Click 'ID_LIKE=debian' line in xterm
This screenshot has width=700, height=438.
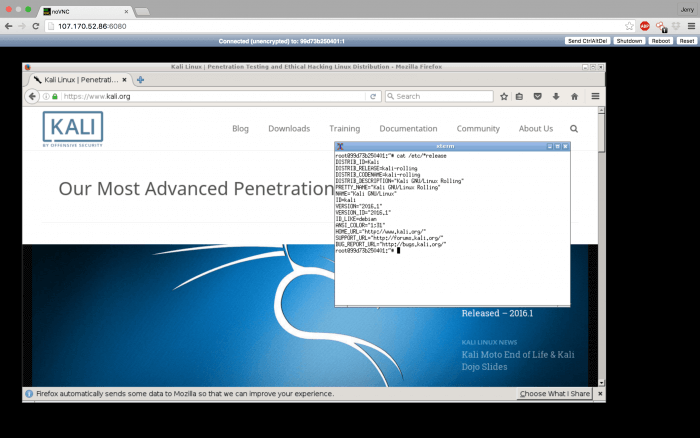pos(356,219)
